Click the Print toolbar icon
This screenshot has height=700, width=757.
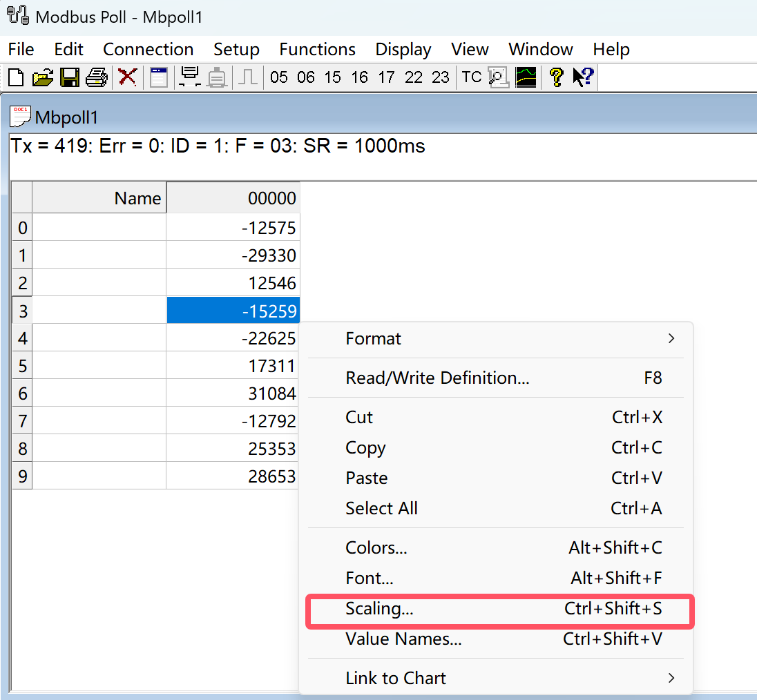pos(97,77)
